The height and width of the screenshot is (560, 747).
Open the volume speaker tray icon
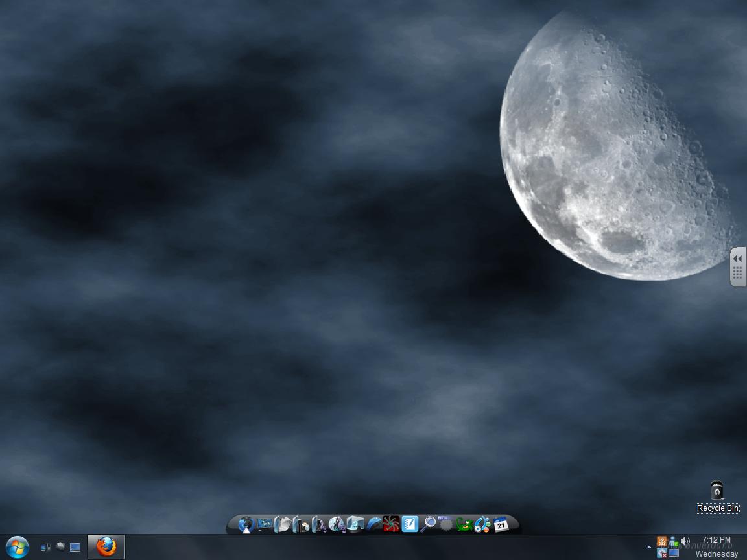pos(685,541)
